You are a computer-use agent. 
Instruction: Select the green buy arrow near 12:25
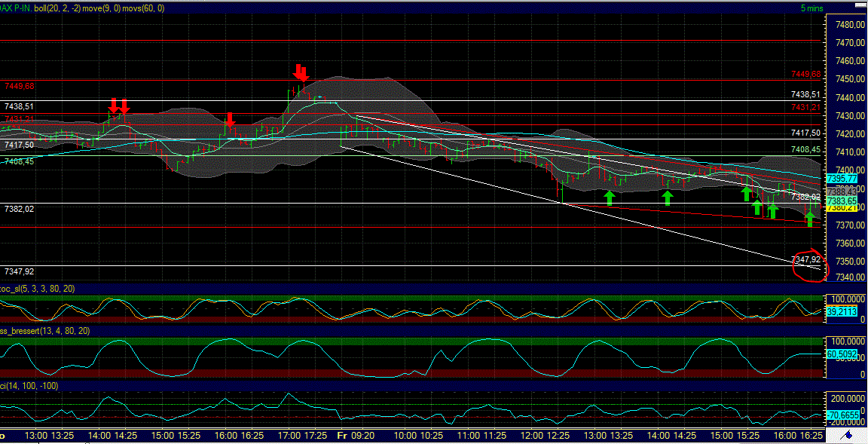pyautogui.click(x=609, y=198)
